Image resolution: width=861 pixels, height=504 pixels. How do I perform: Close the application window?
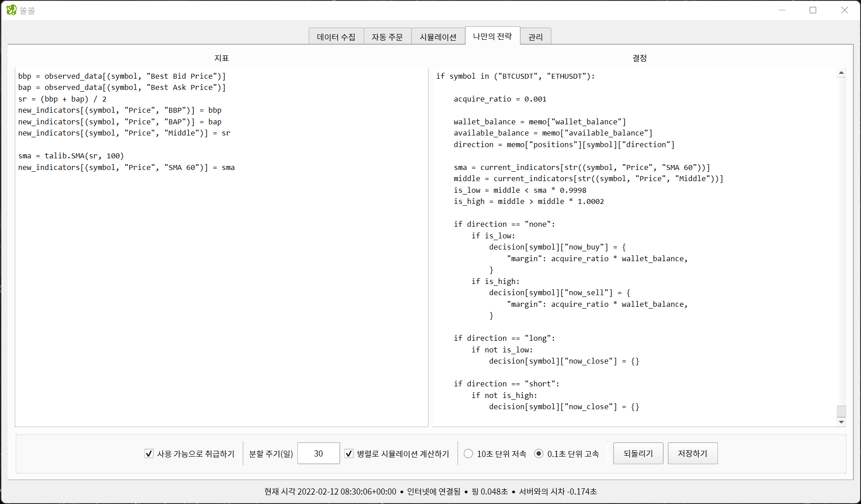pos(844,10)
